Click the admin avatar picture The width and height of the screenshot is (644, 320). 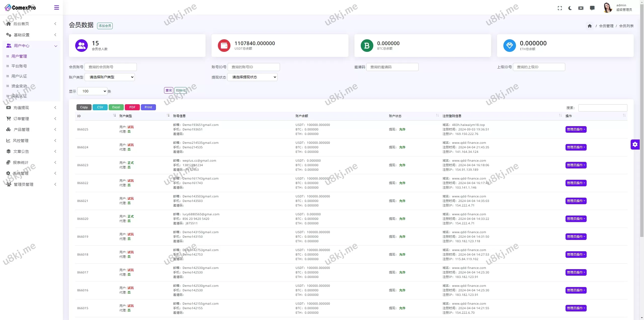coord(608,8)
